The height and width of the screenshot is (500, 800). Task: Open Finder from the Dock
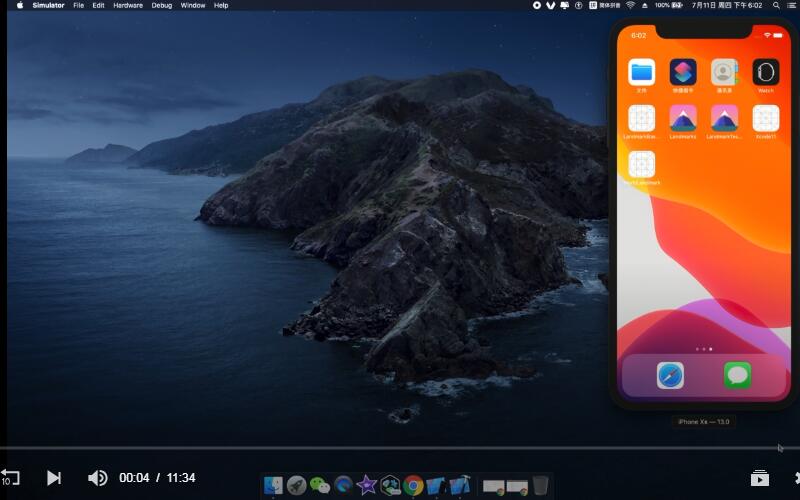point(273,485)
